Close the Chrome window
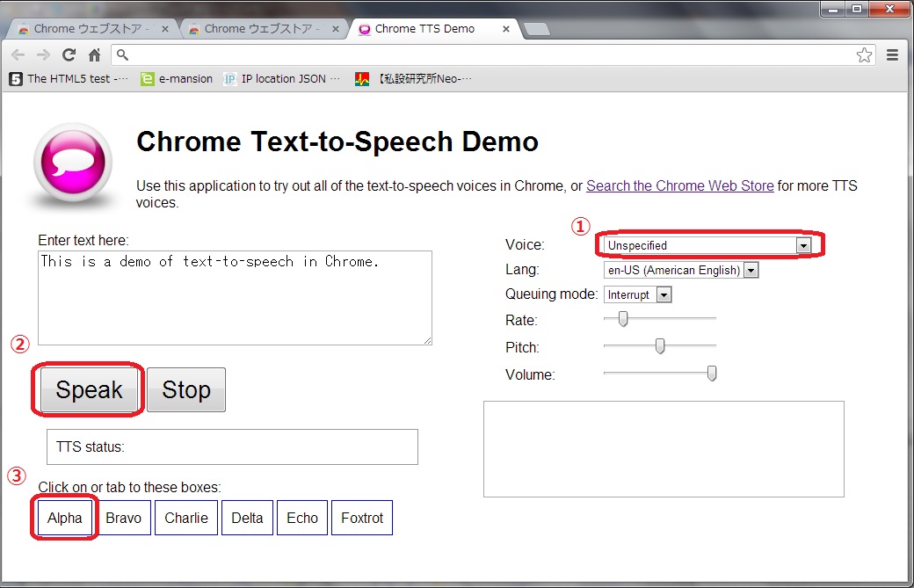This screenshot has width=914, height=588. click(889, 9)
